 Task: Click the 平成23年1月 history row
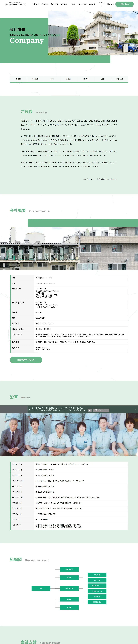coord(69,503)
